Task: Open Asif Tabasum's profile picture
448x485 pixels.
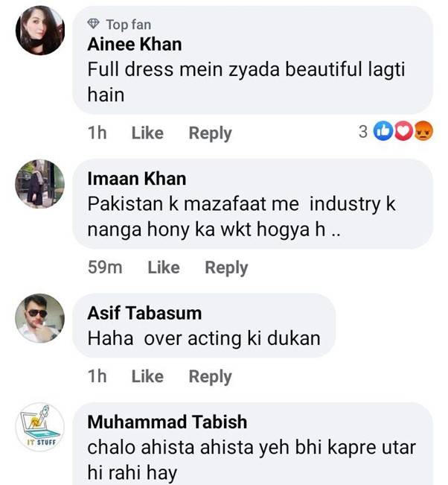Action: (x=39, y=317)
